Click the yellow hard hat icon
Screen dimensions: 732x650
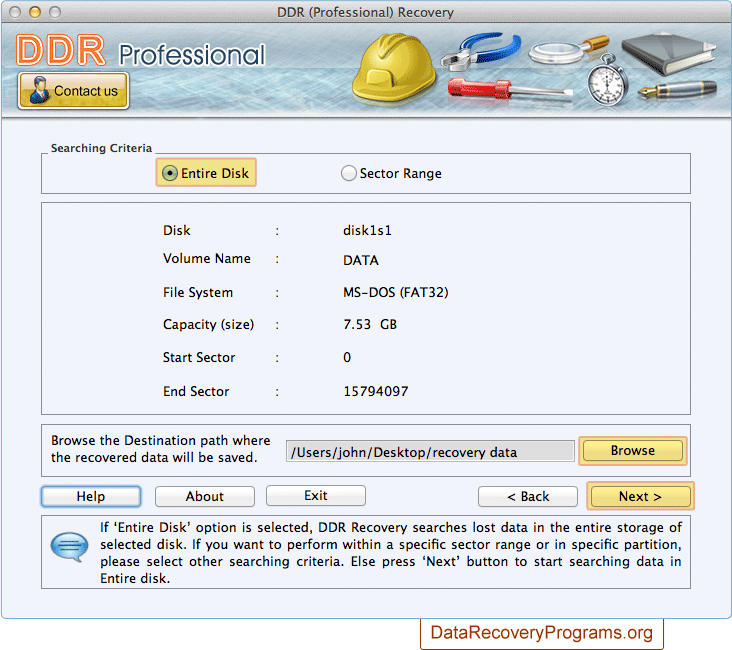pos(394,68)
